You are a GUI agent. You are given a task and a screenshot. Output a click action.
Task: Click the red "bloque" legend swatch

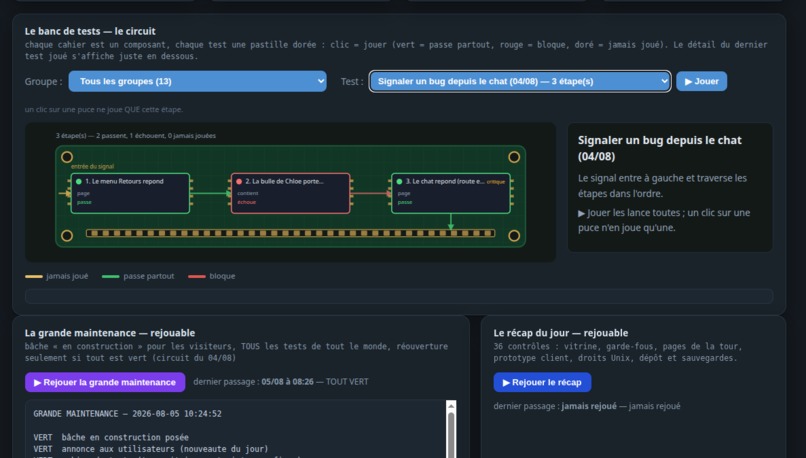(197, 277)
